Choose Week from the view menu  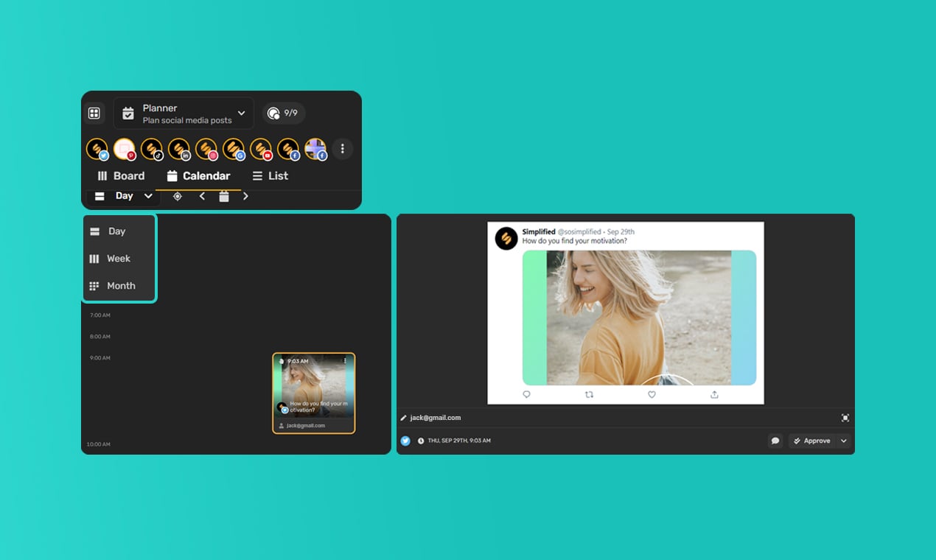(x=118, y=259)
